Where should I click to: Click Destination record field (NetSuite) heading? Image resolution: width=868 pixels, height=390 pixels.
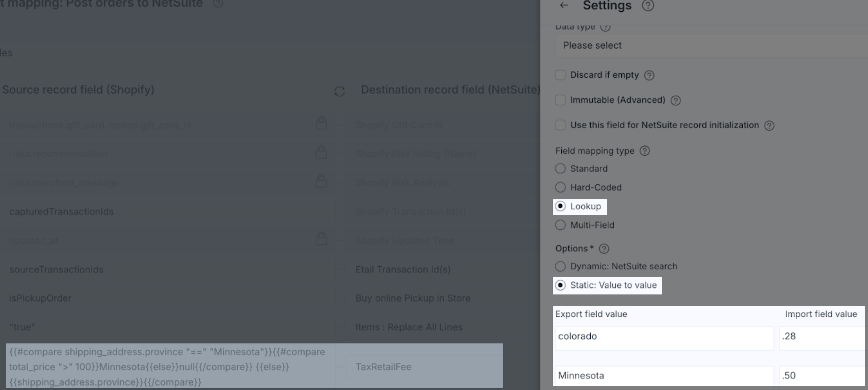(x=451, y=90)
